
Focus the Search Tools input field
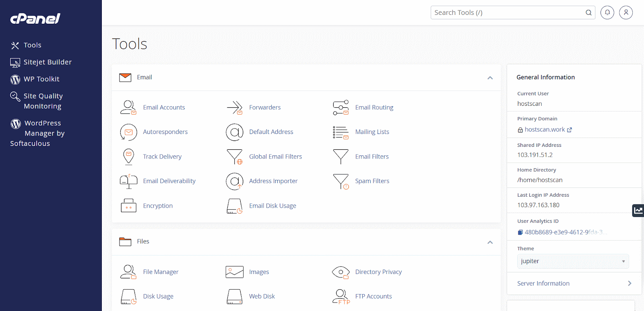513,12
